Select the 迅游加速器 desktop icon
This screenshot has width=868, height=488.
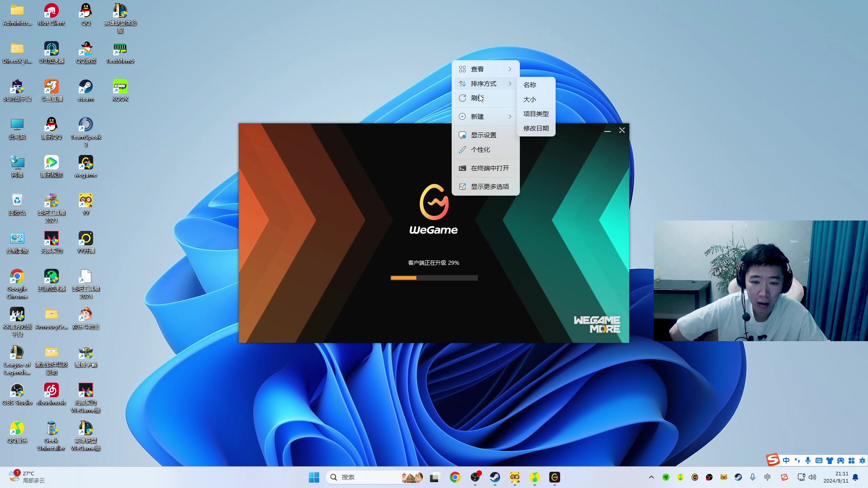coord(51,280)
